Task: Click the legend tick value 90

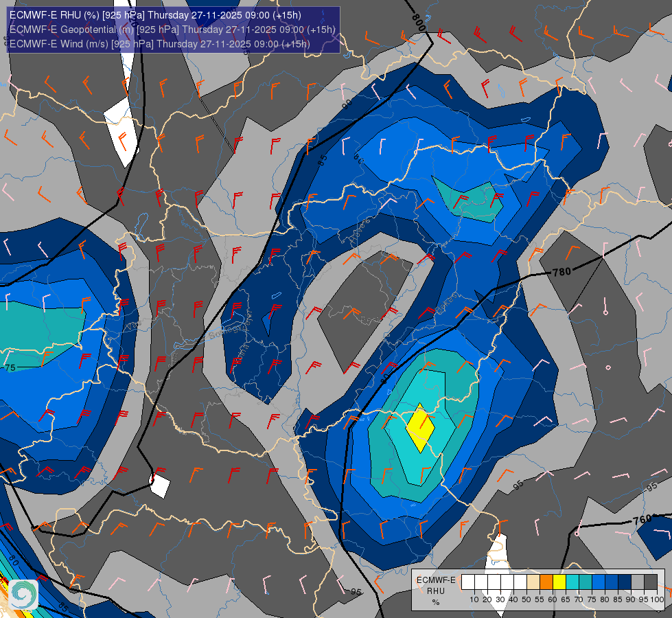Action: pos(631,599)
